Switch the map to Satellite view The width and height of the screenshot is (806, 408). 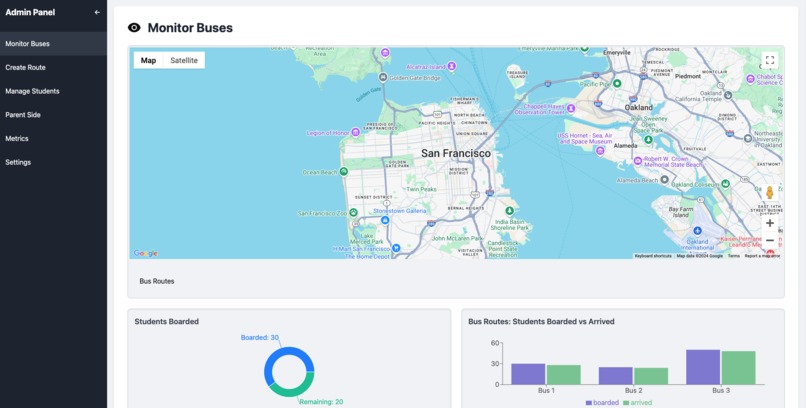click(184, 60)
